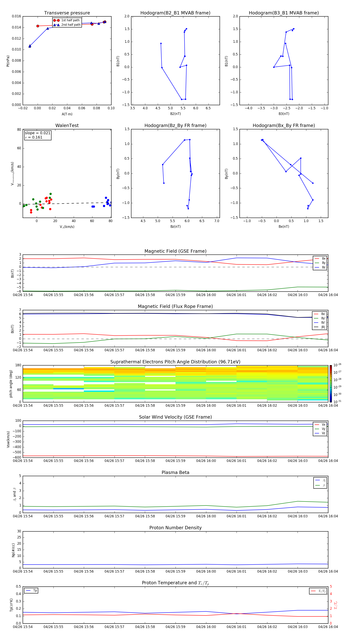The image size is (351, 644).
Task: Click the 'Bx(nT)' x-axis label
Action: pos(284,227)
